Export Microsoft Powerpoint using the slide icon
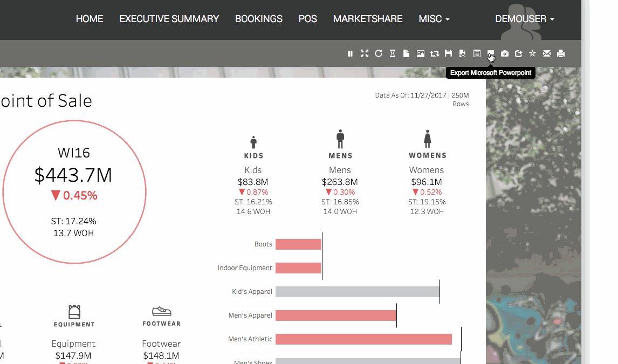 491,53
